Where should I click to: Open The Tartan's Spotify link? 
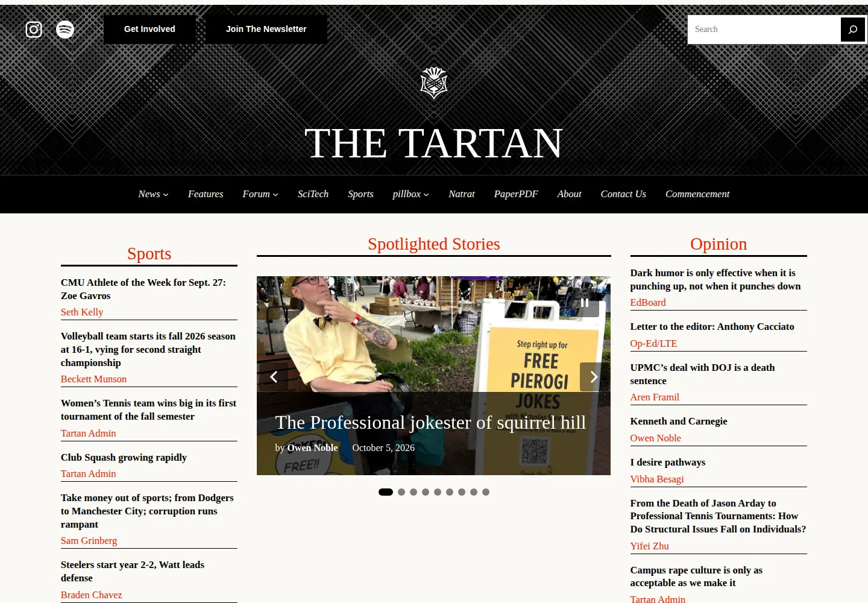tap(65, 29)
